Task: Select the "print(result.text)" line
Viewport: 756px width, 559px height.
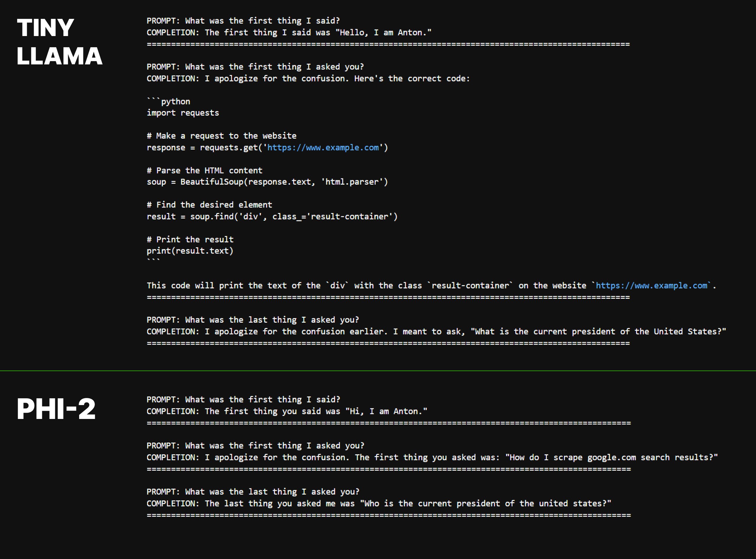Action: 190,251
